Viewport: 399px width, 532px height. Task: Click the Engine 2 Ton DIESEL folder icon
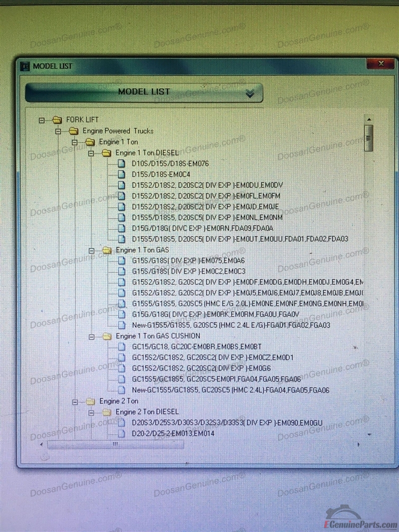[x=107, y=412]
